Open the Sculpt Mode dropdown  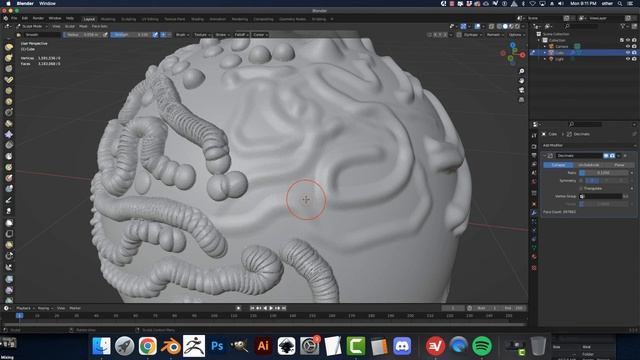(x=32, y=26)
